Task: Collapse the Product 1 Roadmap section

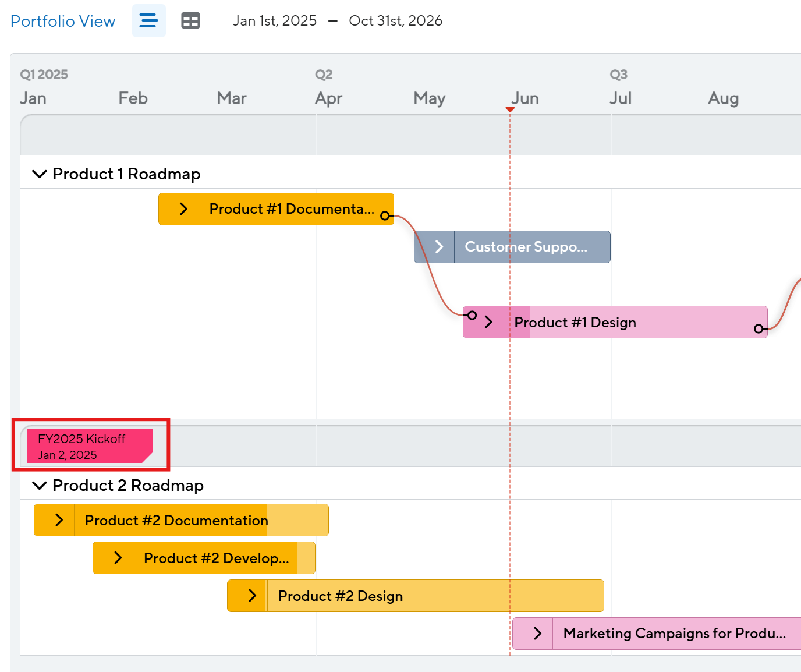Action: point(39,174)
